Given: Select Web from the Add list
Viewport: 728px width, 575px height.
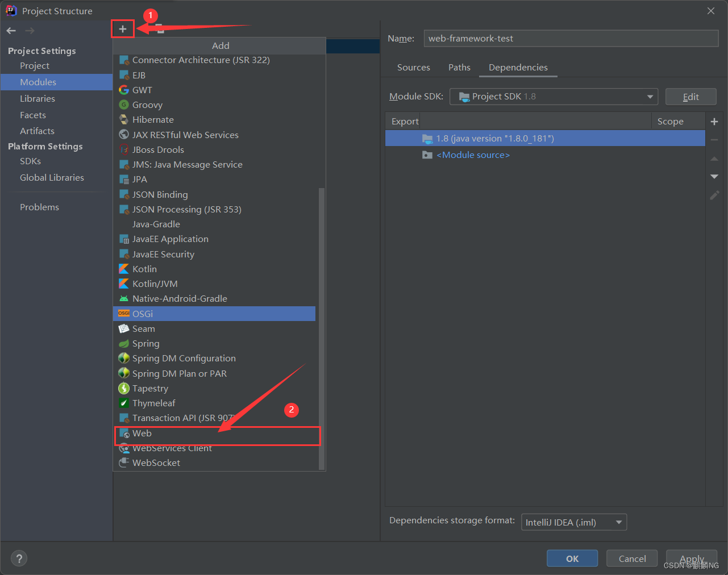Looking at the screenshot, I should tap(214, 433).
